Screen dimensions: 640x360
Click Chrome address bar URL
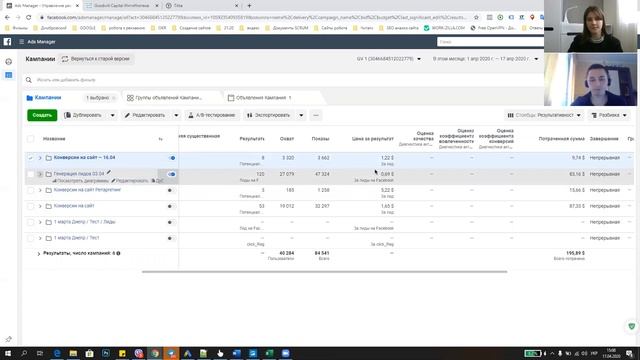[256, 18]
